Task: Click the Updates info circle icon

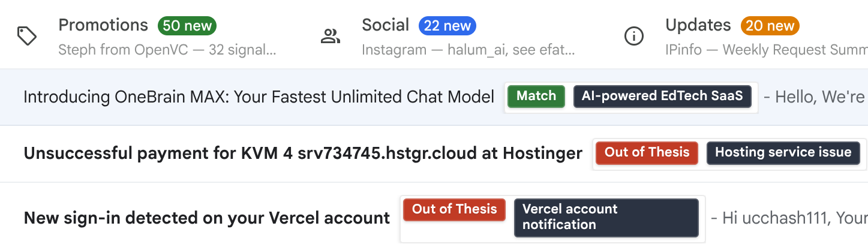Action: pos(633,37)
